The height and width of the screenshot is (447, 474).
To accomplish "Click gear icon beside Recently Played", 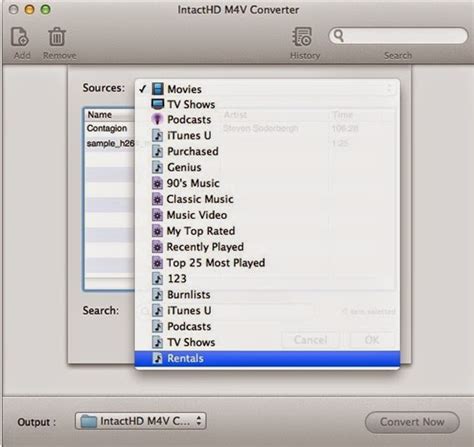I will click(x=157, y=247).
